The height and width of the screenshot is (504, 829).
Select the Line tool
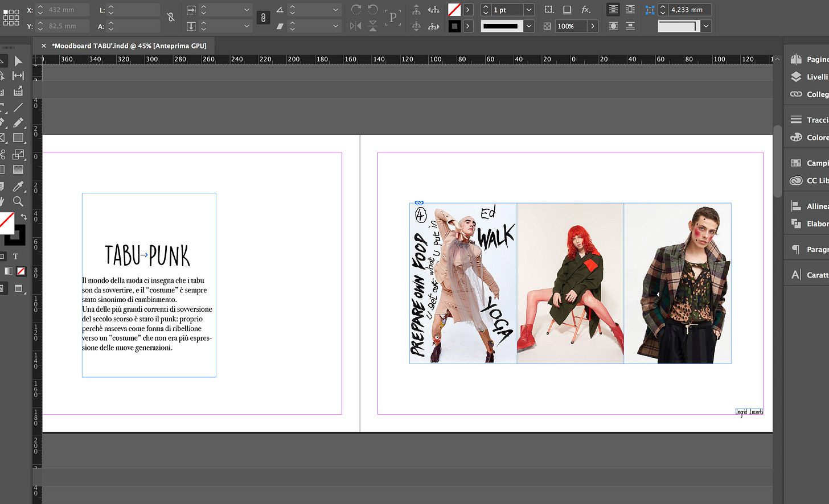[x=18, y=108]
